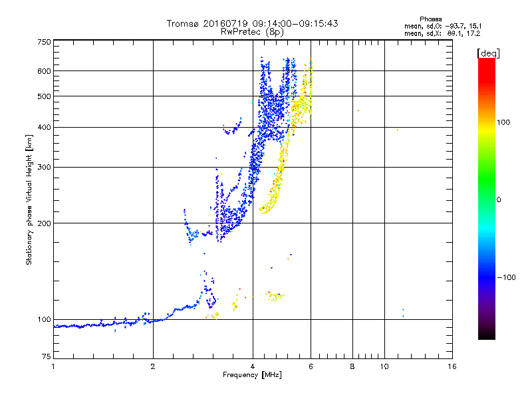This screenshot has height=399, width=532.
Task: Click the x-axis label '6'
Action: coord(311,366)
